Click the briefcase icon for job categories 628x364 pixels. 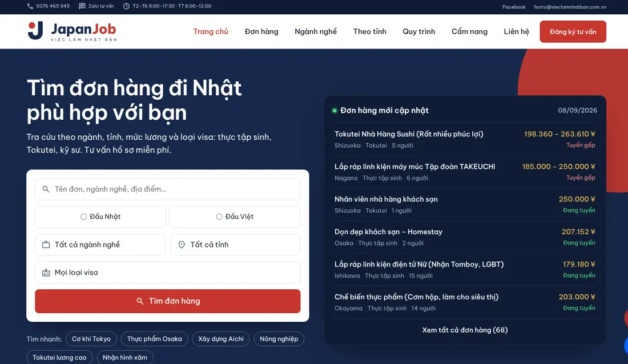click(x=46, y=245)
